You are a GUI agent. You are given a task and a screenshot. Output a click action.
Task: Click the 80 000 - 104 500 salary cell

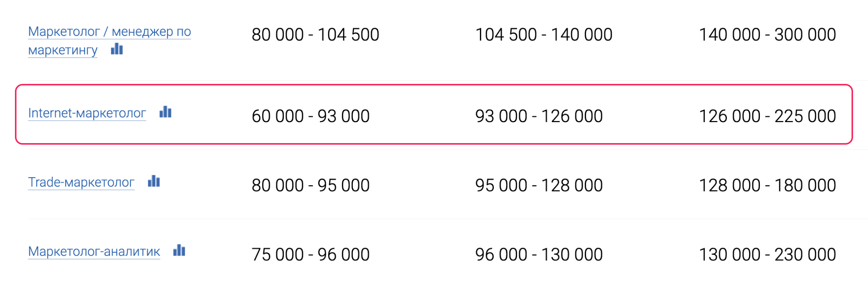click(315, 35)
